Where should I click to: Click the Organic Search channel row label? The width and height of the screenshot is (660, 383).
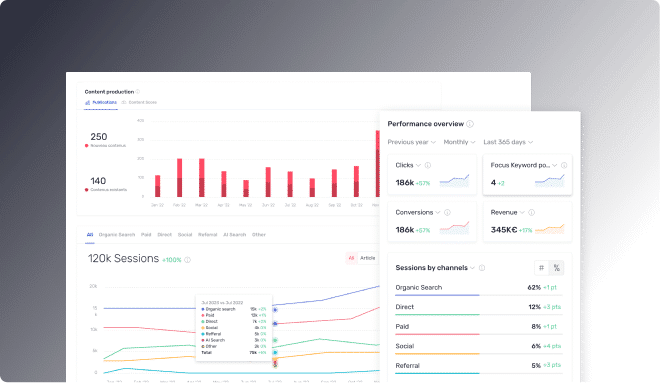(419, 287)
